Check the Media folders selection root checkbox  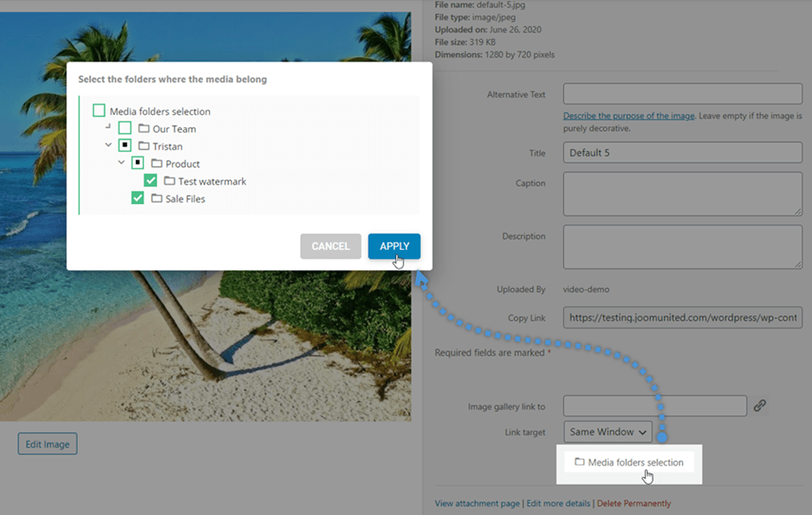click(x=99, y=111)
